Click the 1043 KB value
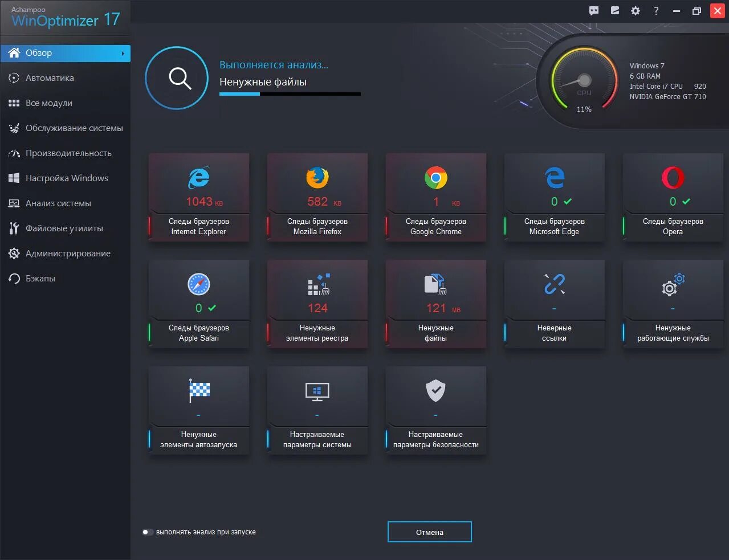Screen dimensions: 729x560 coord(205,202)
